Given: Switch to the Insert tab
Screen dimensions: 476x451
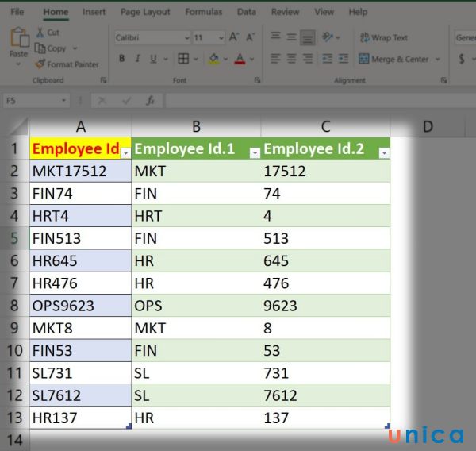Looking at the screenshot, I should (x=94, y=12).
